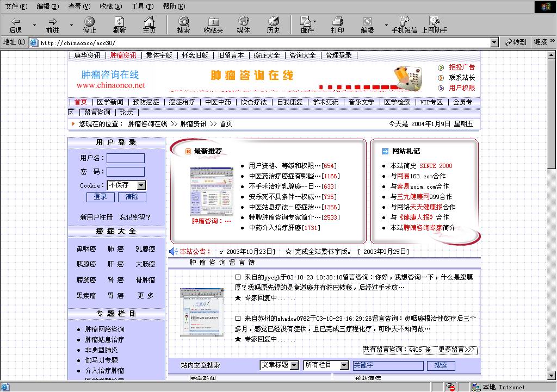The width and height of the screenshot is (557, 392).
Task: Open 中药介入治疗肝癌 article link
Action: [x=284, y=228]
